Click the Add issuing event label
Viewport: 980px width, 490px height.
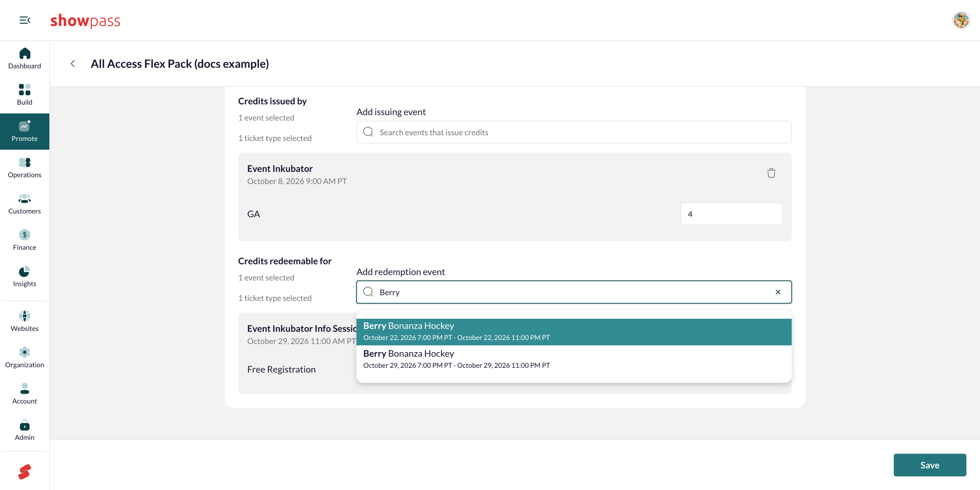click(x=391, y=112)
